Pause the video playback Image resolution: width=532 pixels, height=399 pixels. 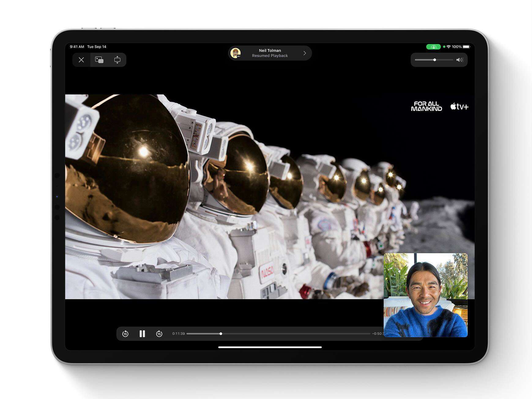point(142,334)
